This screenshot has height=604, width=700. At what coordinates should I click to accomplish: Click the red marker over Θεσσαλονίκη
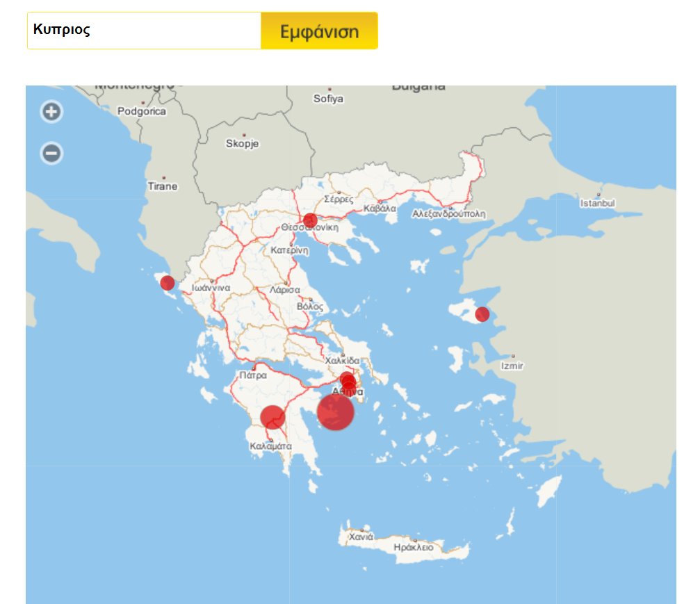(x=309, y=219)
